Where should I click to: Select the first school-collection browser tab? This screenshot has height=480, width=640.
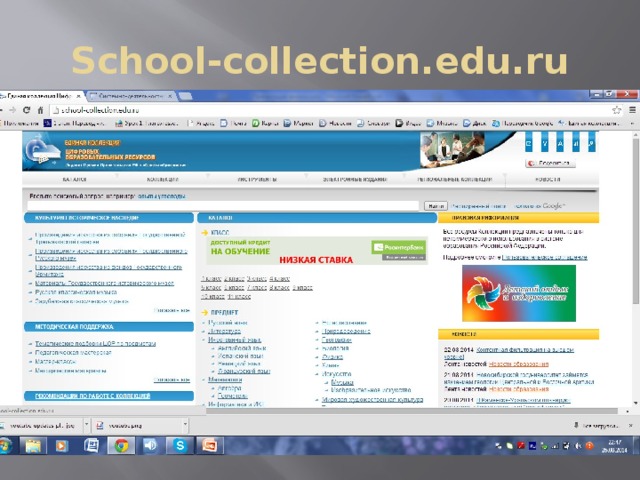tap(39, 96)
